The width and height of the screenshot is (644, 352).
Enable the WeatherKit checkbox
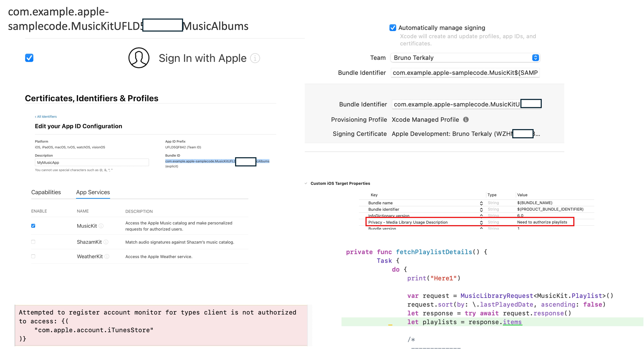tap(33, 256)
